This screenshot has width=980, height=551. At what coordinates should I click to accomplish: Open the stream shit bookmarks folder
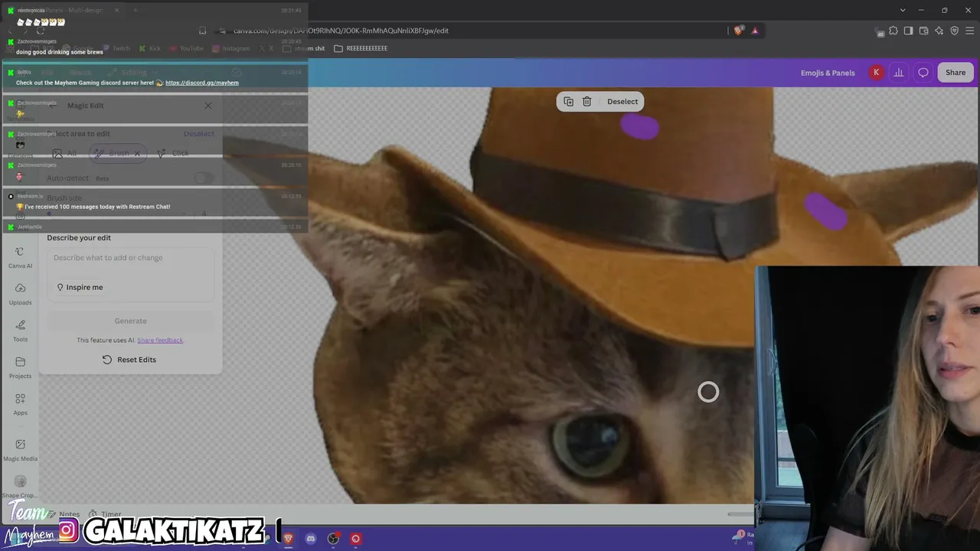tap(304, 48)
